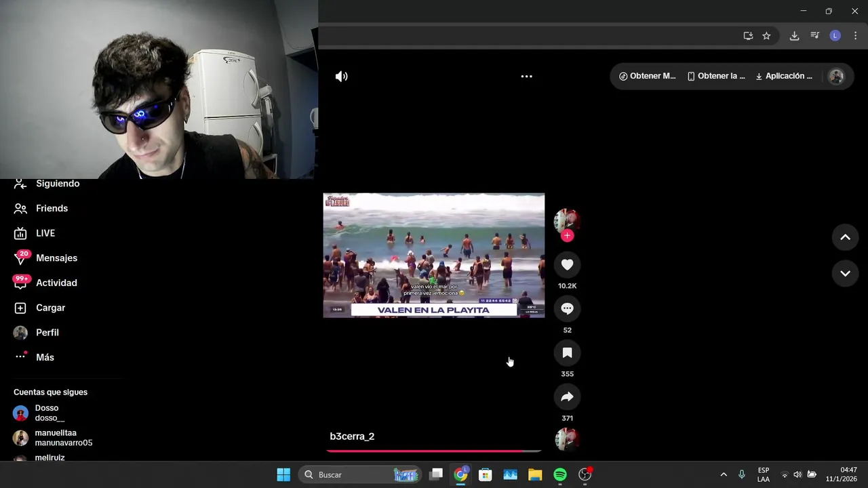
Task: Open the Windows Start menu
Action: coord(283,474)
